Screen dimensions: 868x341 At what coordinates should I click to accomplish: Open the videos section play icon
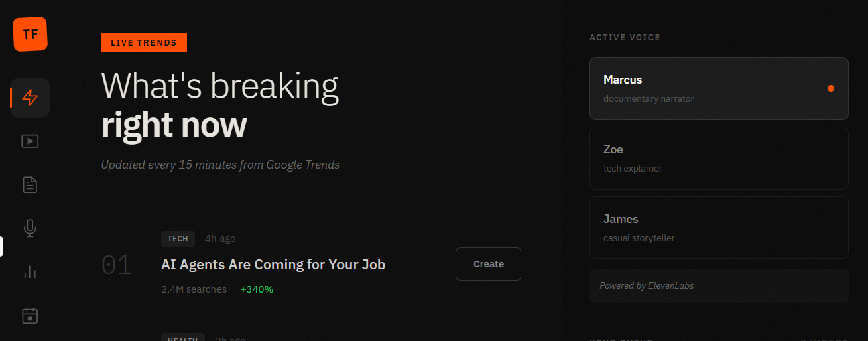tap(30, 141)
